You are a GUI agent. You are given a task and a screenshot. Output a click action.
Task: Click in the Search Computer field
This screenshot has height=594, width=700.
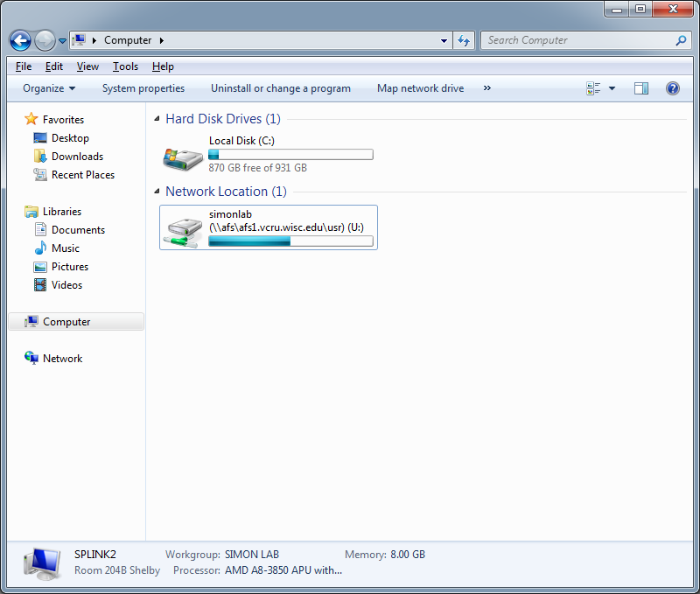(x=577, y=40)
